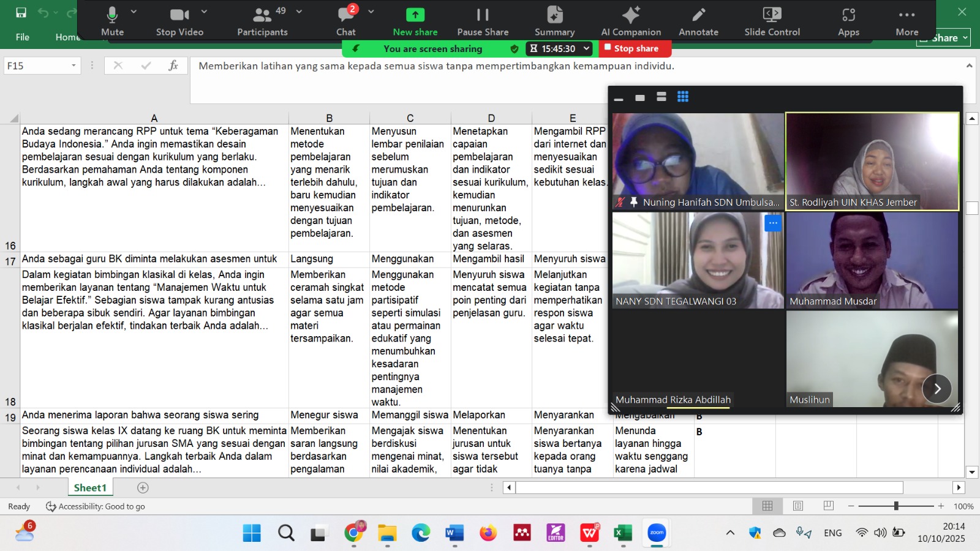
Task: Open the File menu
Action: tap(23, 37)
